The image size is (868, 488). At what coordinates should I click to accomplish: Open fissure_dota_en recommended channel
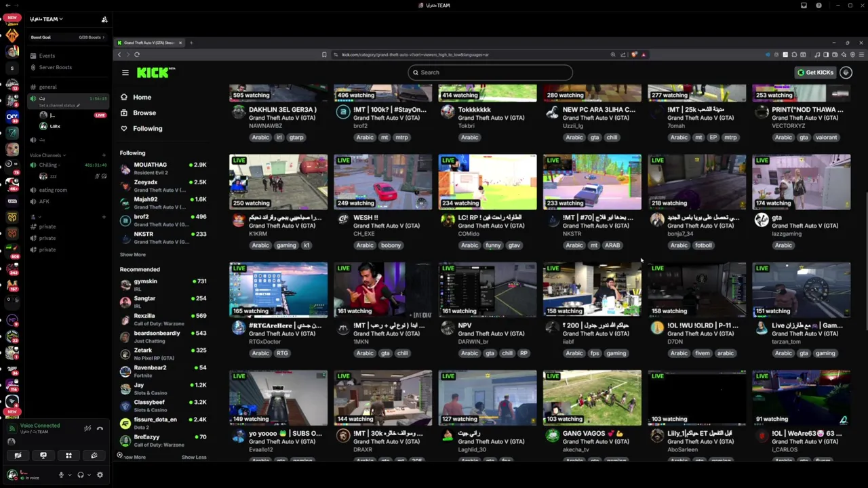pyautogui.click(x=163, y=423)
